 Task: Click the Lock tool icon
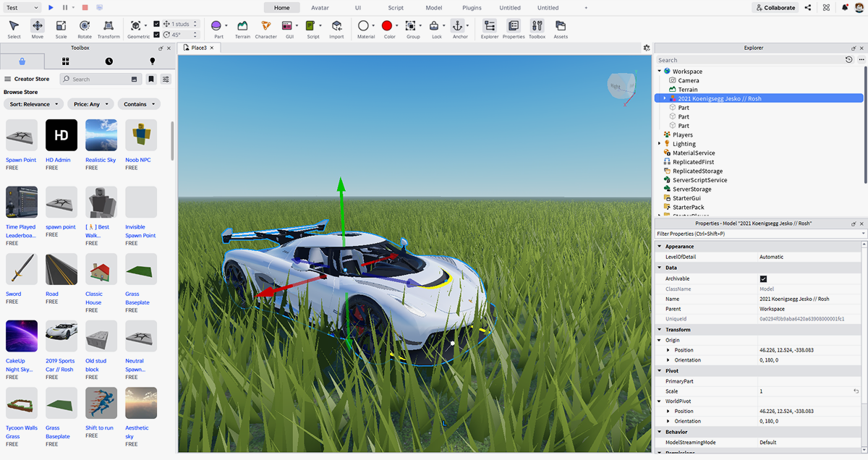click(x=435, y=29)
